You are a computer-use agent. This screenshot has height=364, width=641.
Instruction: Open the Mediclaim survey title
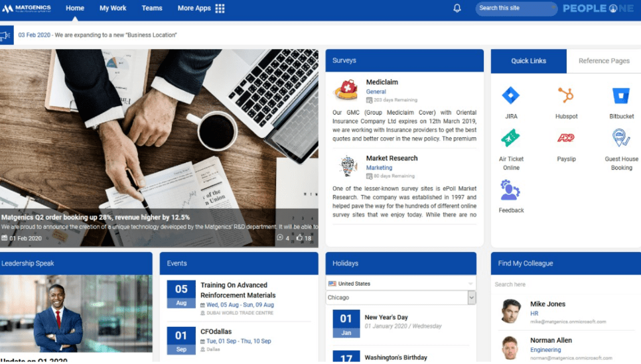(x=382, y=82)
